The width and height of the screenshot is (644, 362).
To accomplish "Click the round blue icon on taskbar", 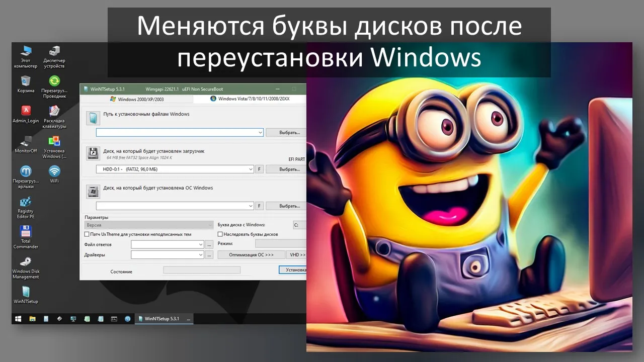I will [128, 319].
